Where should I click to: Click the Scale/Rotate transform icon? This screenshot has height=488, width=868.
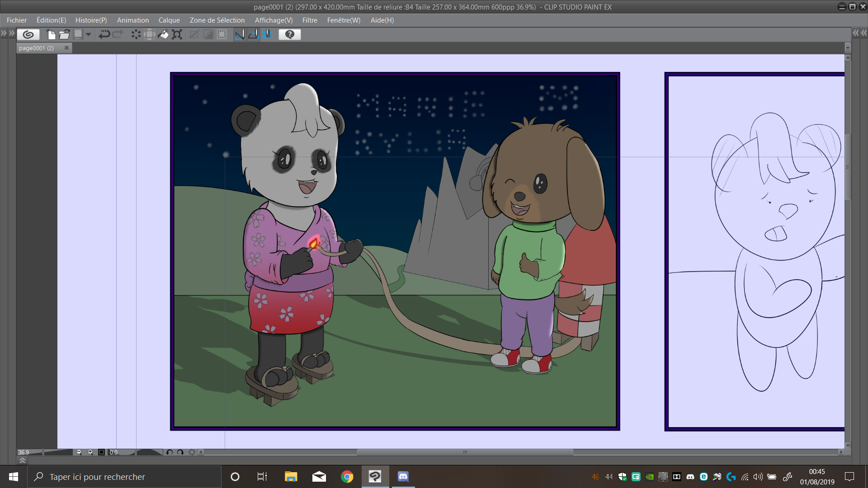177,34
